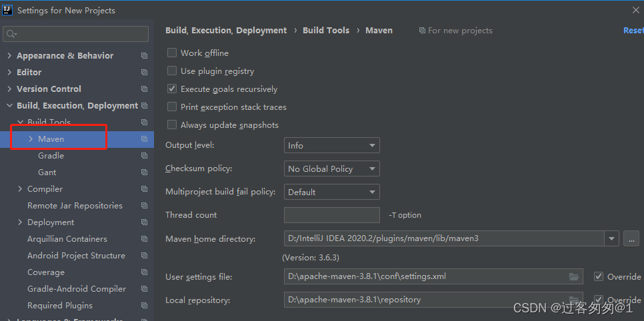Click Build, Execution, Deployment in the breadcrumb

tap(226, 31)
